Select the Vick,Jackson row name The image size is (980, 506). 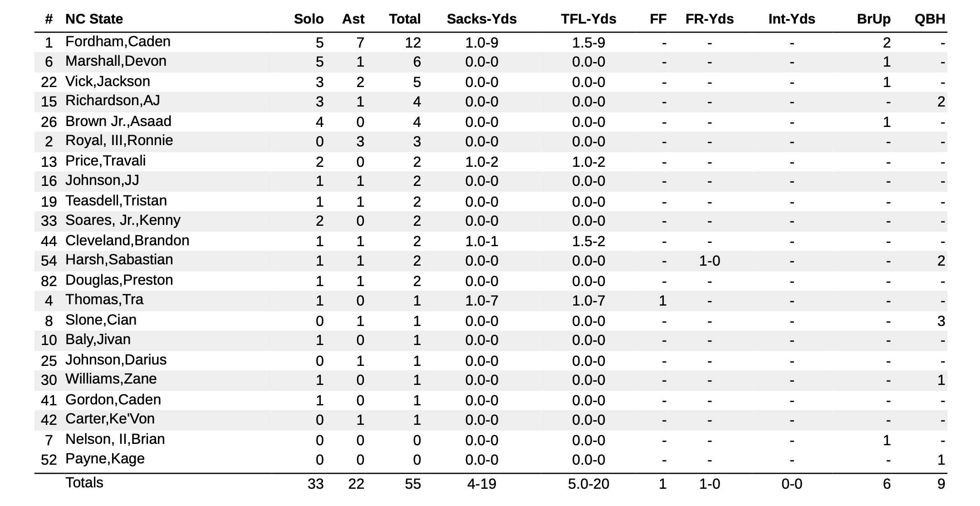pyautogui.click(x=108, y=82)
